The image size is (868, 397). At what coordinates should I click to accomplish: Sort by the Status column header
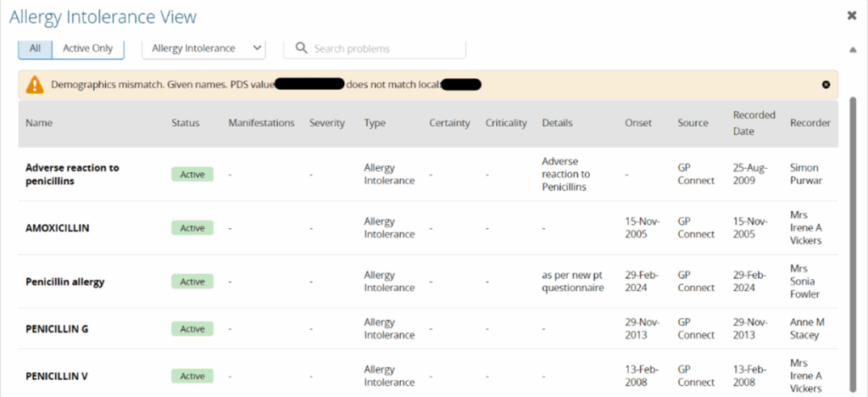pyautogui.click(x=186, y=123)
